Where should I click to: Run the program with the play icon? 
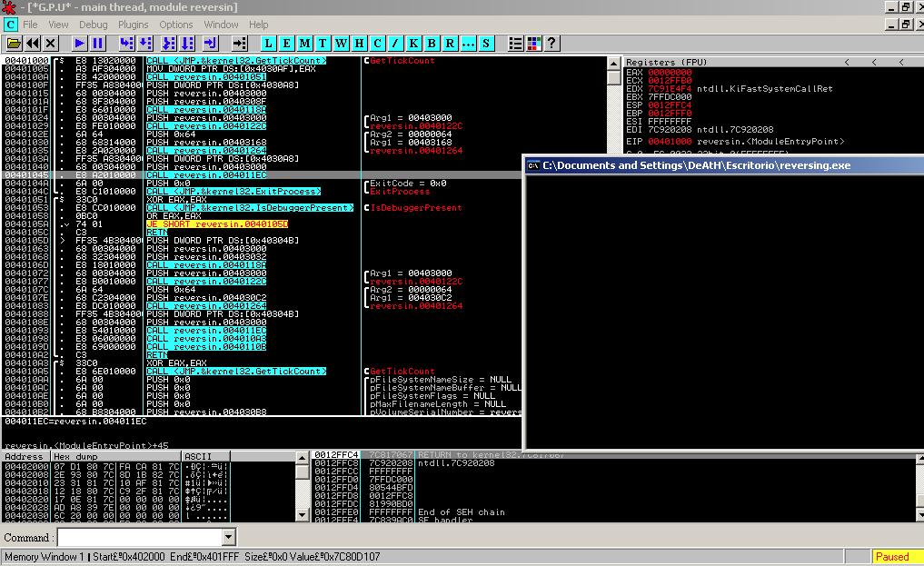click(79, 44)
